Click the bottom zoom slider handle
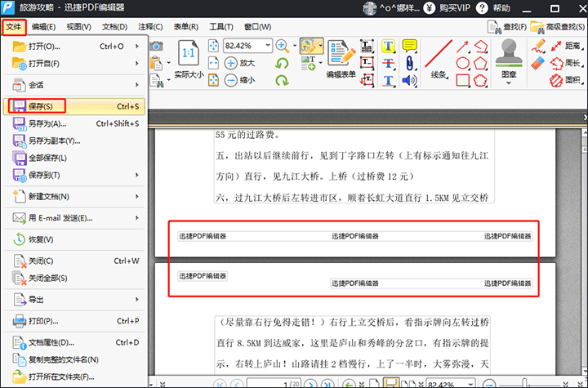Screen dimensions: 588x388 click(x=525, y=384)
